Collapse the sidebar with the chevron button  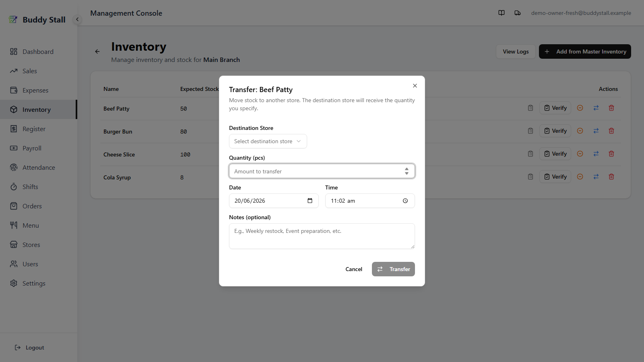(x=77, y=19)
